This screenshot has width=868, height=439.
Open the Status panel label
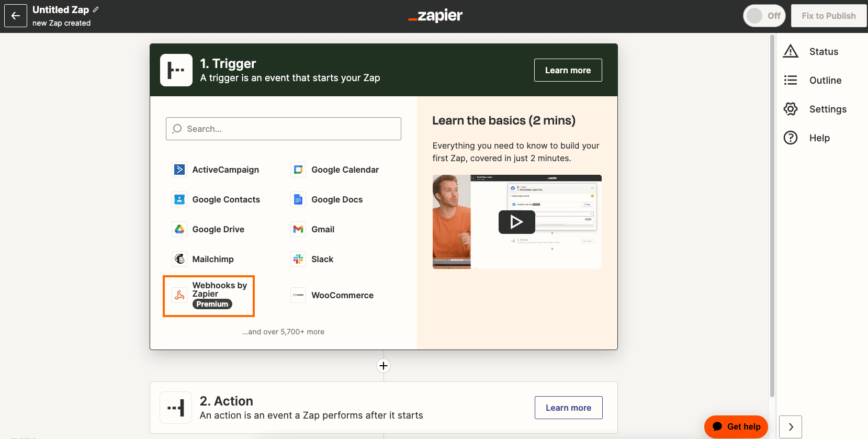point(824,51)
